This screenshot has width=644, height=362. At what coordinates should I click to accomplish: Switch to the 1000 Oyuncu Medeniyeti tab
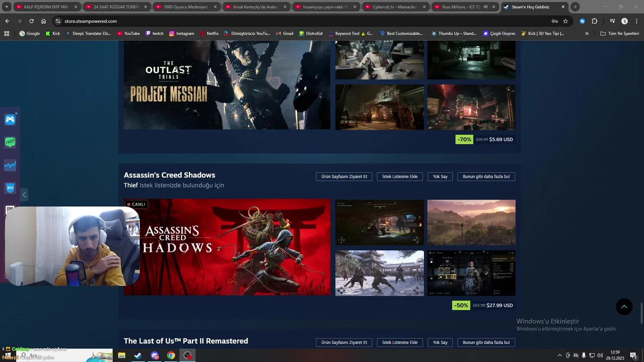pos(186,7)
